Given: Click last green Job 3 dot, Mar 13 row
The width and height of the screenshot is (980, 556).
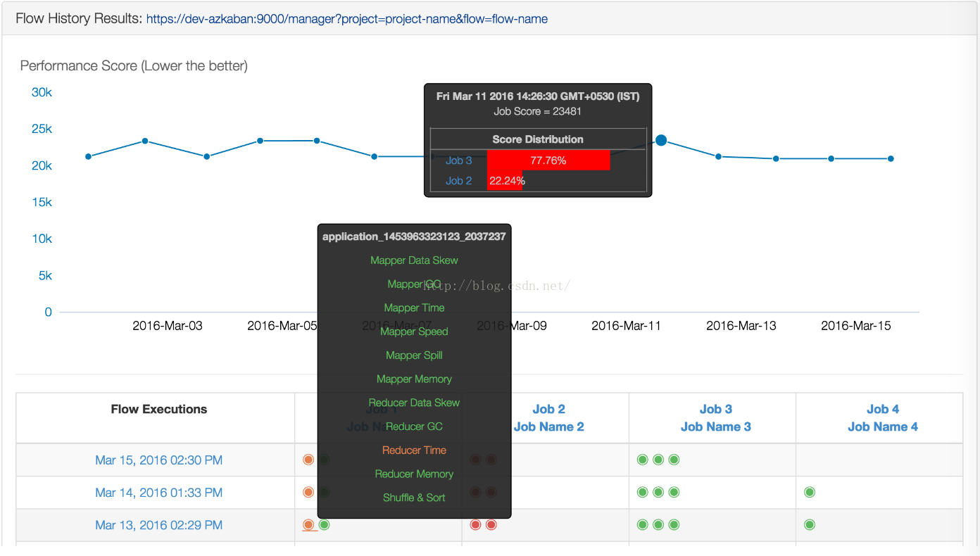Looking at the screenshot, I should pyautogui.click(x=674, y=524).
